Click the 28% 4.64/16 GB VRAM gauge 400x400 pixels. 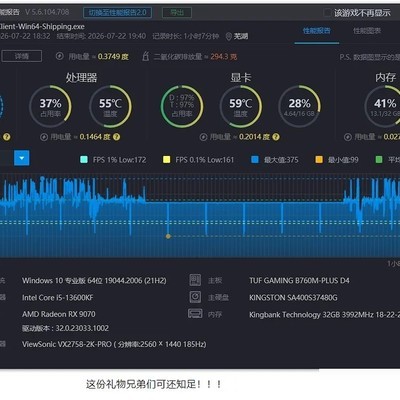point(299,107)
